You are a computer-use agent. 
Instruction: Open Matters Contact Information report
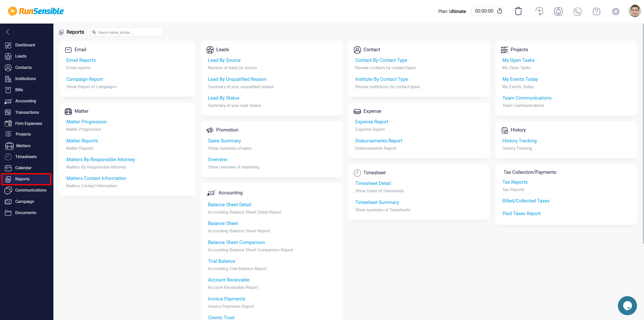click(96, 178)
